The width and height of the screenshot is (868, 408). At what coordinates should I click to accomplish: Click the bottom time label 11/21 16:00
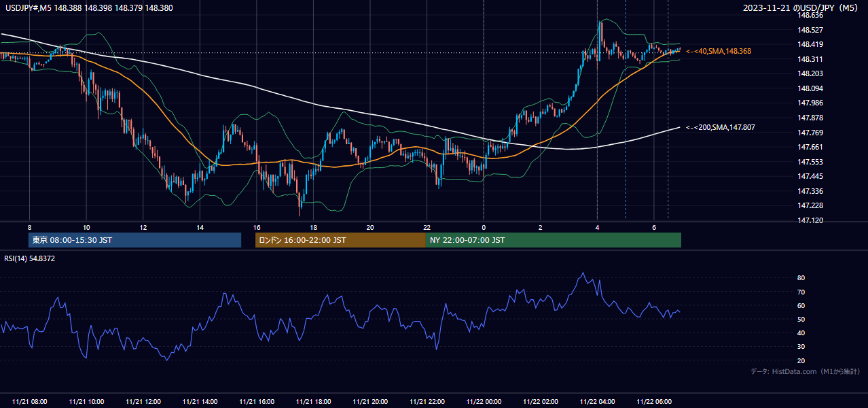pyautogui.click(x=257, y=402)
